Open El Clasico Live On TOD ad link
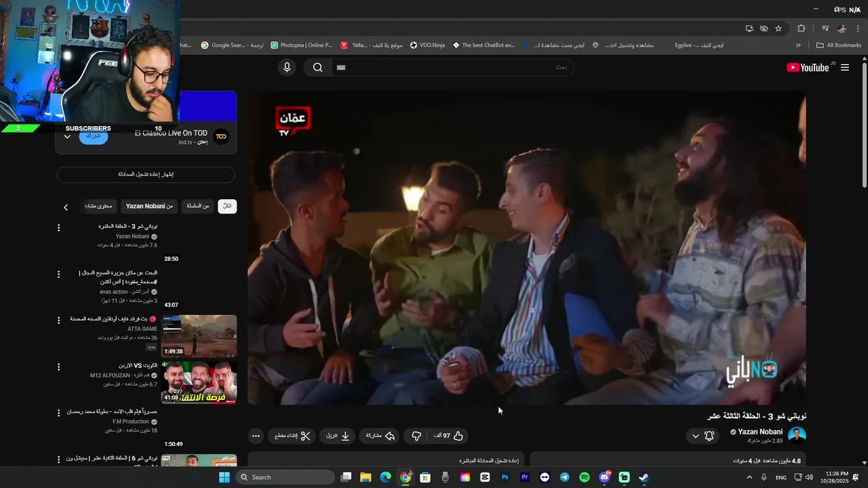The width and height of the screenshot is (868, 488). (x=171, y=133)
